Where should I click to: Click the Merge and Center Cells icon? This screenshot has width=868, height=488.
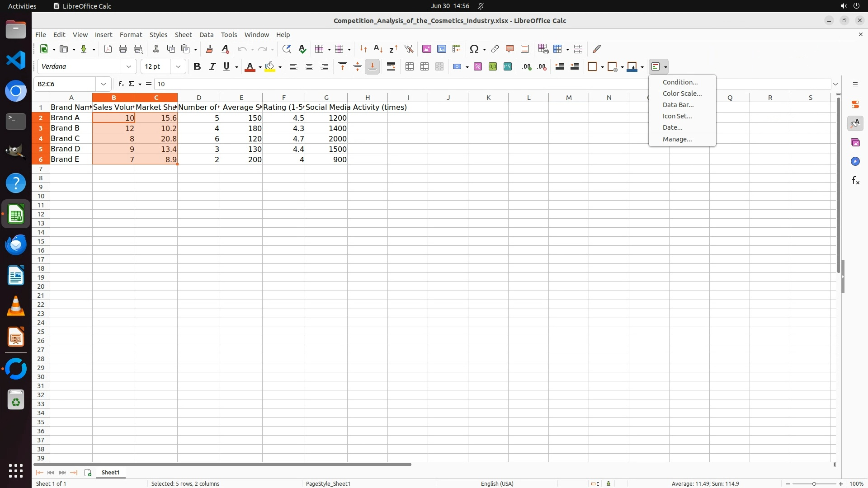click(410, 67)
